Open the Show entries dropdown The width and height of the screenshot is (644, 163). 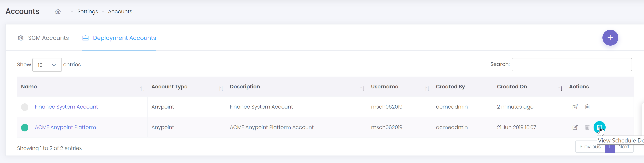click(47, 65)
